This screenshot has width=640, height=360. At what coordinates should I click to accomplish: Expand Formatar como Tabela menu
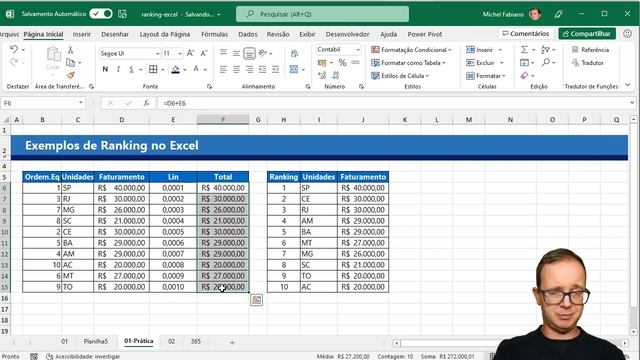pos(408,63)
